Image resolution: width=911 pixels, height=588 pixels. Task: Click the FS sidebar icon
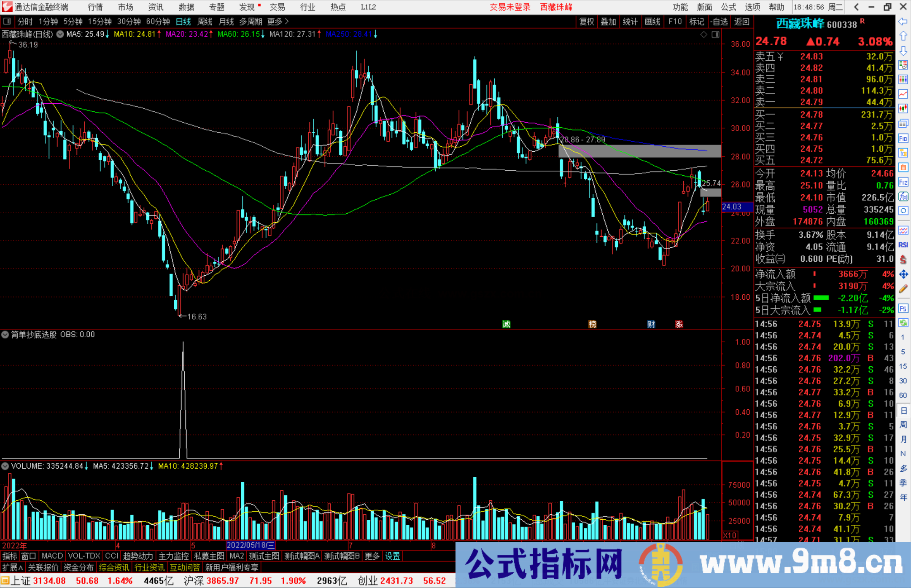tap(903, 309)
